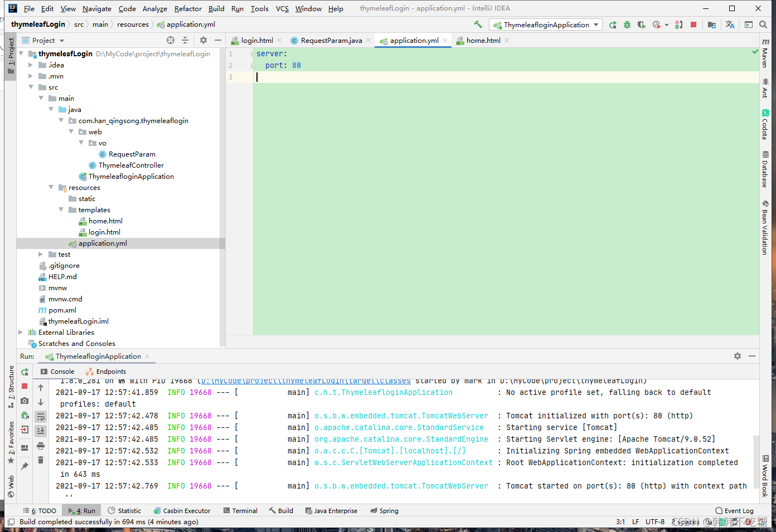The height and width of the screenshot is (532, 776).
Task: Open the 6: TODO tool window
Action: point(40,511)
